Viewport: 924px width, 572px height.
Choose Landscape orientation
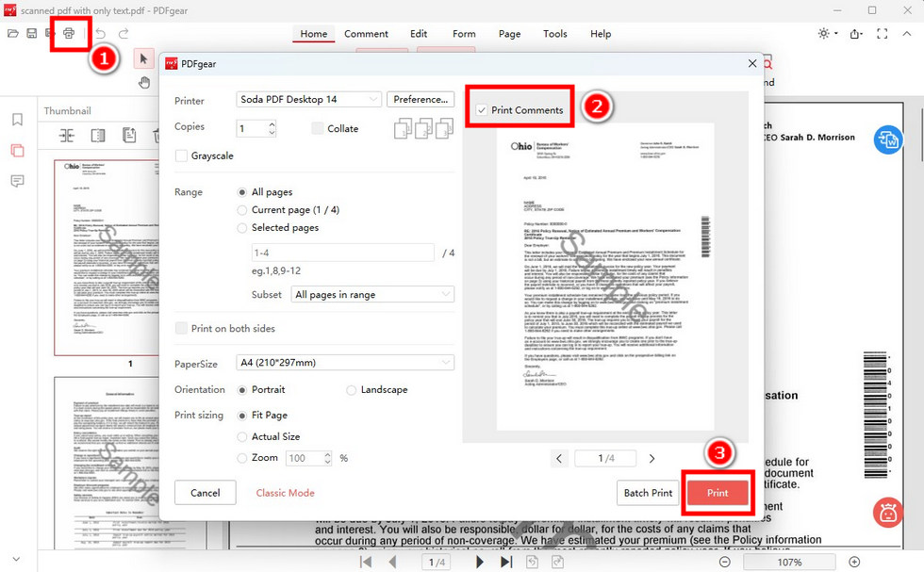[351, 390]
